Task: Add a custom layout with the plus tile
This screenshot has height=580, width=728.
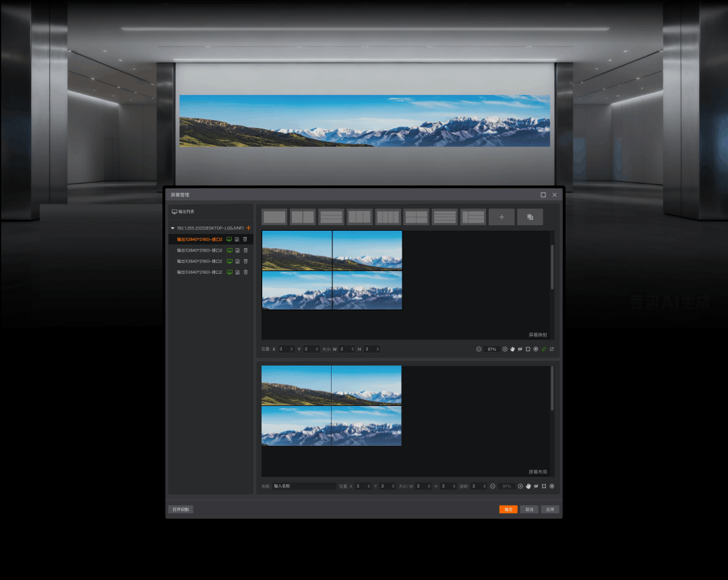Action: click(x=502, y=217)
